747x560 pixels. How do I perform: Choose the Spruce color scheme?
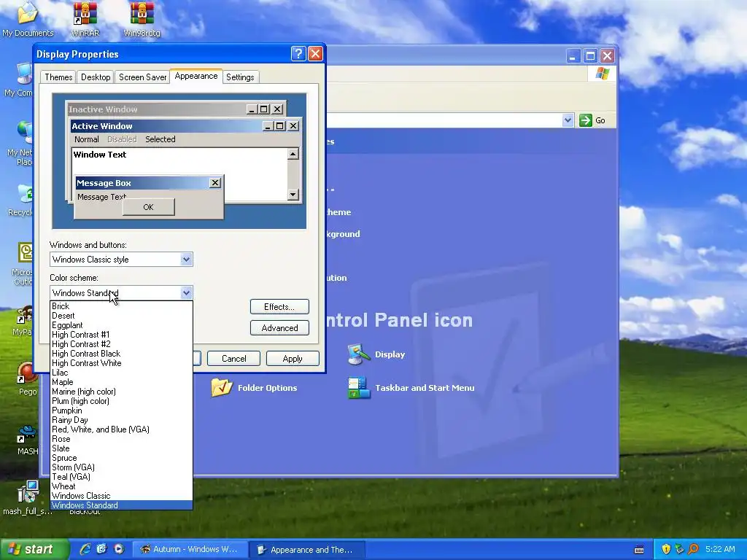coord(122,458)
